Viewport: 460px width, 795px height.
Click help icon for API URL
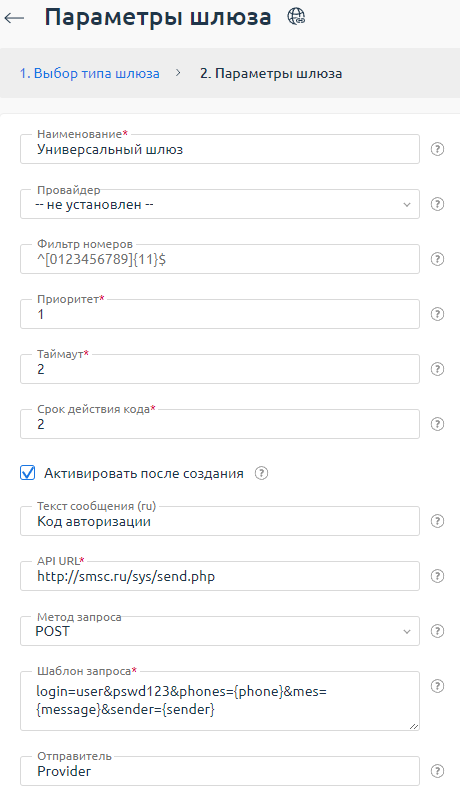(x=437, y=576)
